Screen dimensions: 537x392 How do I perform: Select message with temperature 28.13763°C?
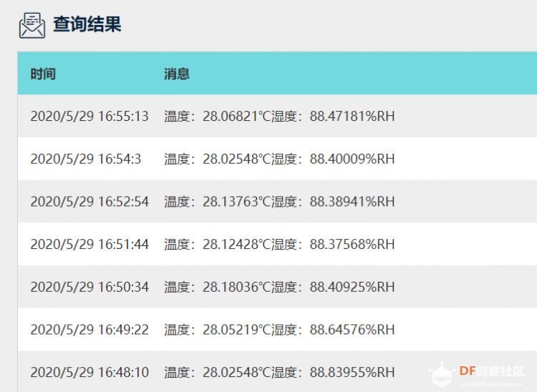(279, 202)
